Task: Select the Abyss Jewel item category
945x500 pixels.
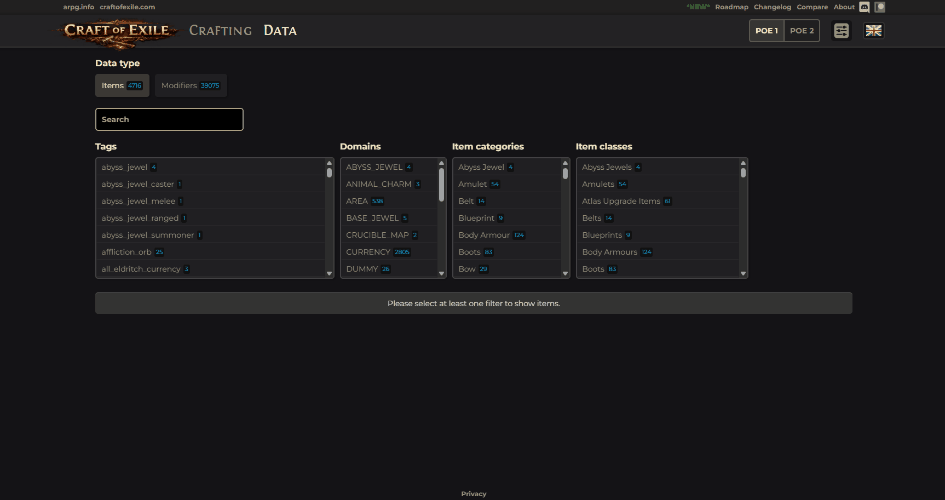Action: [x=507, y=167]
